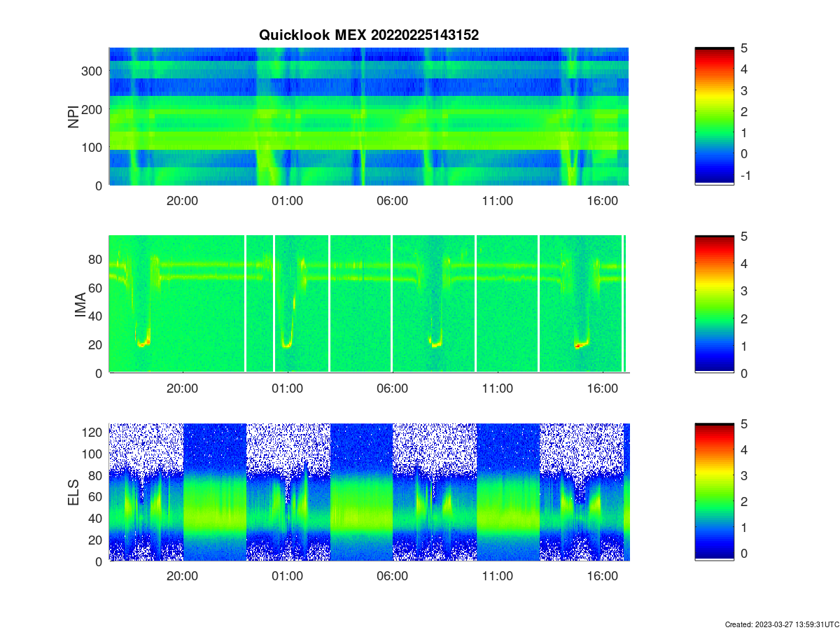Click inside the ELS spectrogram plot
Screen dimensions: 840x630
click(369, 492)
